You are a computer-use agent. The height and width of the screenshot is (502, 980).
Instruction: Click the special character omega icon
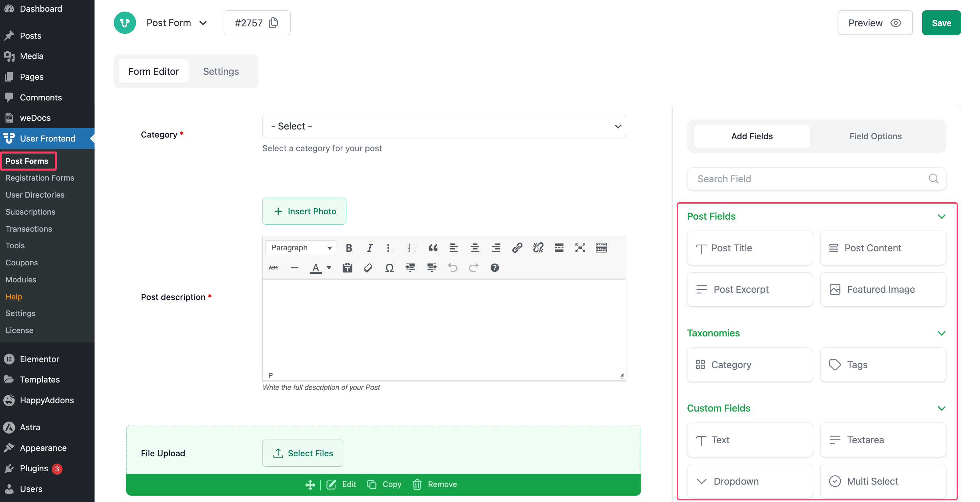coord(389,268)
